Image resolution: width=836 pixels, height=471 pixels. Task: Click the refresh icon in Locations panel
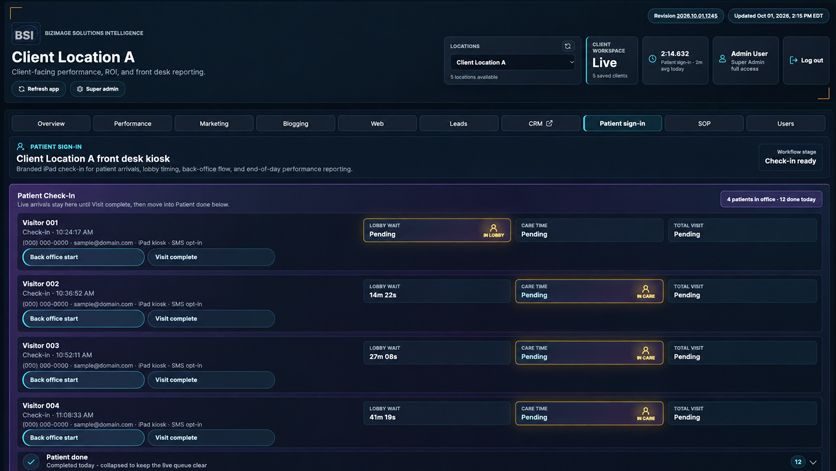point(567,46)
